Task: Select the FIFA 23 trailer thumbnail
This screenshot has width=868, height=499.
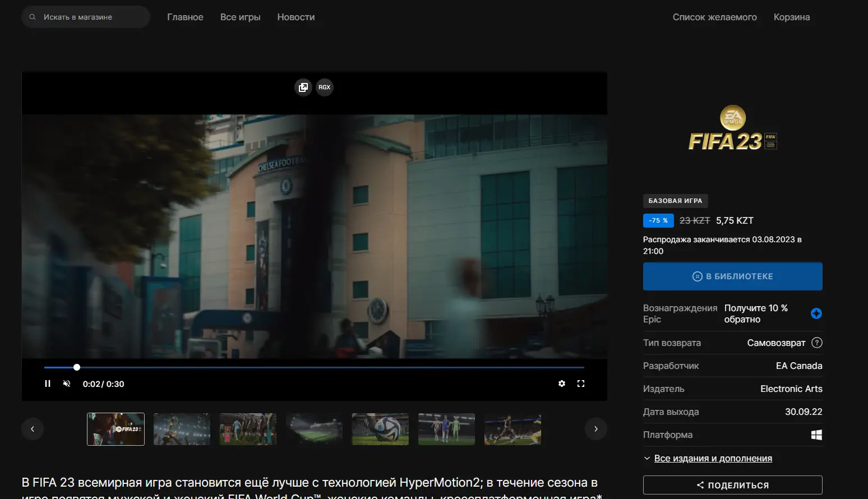Action: click(x=116, y=429)
